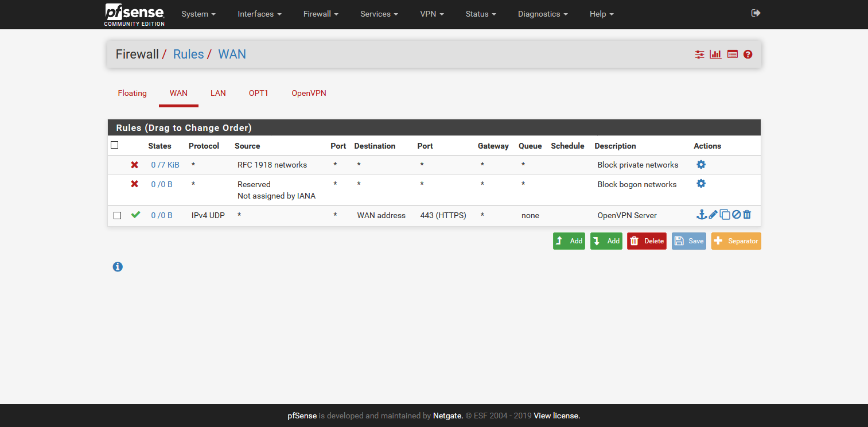Image resolution: width=868 pixels, height=427 pixels.
Task: Toggle the select-all rules checkbox
Action: click(x=114, y=145)
